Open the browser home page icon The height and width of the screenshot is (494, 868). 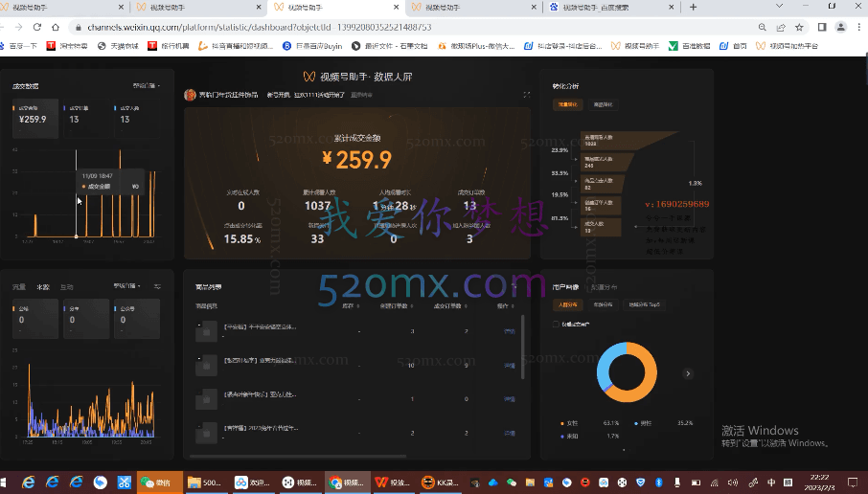click(56, 27)
